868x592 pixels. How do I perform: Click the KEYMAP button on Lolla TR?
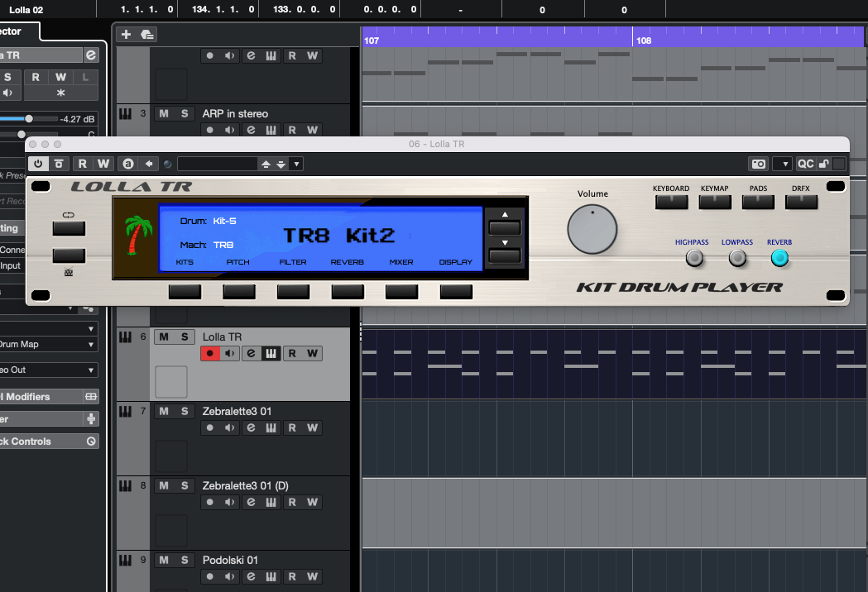715,202
